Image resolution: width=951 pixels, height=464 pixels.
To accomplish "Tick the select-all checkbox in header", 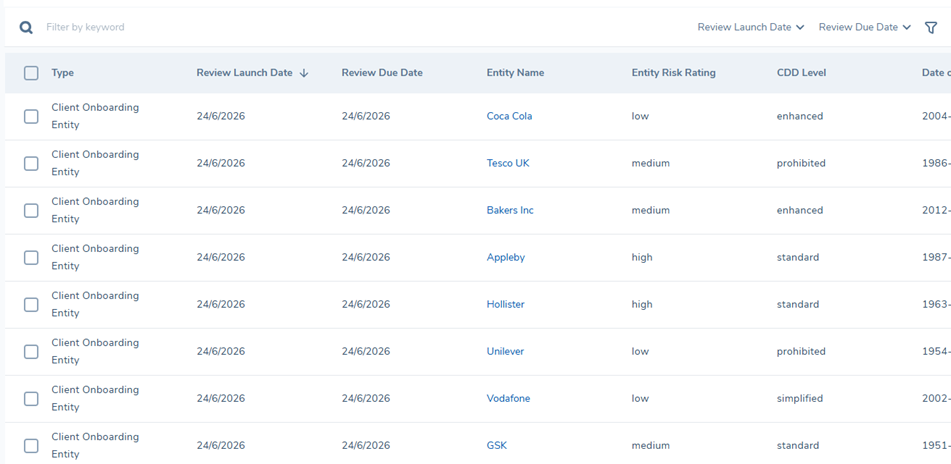I will click(x=31, y=73).
